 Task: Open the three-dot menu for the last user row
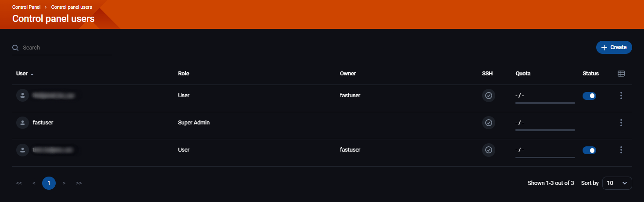(621, 150)
